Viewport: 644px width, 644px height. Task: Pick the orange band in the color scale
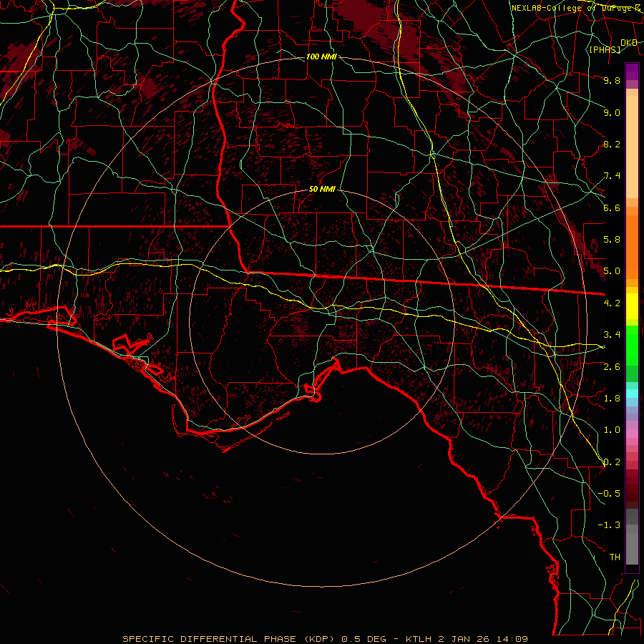point(632,247)
